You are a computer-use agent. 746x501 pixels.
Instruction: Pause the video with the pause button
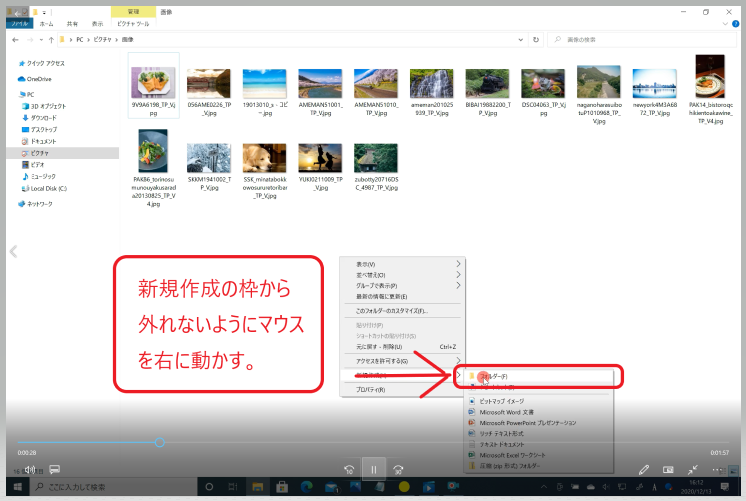click(x=373, y=469)
